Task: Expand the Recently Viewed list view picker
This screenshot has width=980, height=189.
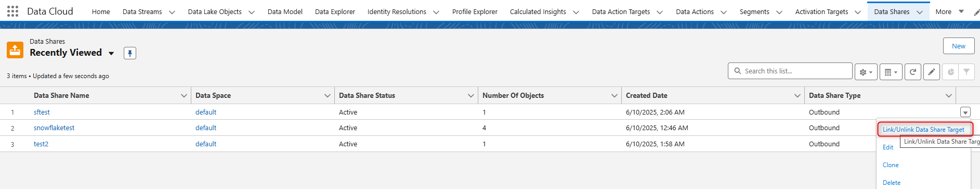Action: 111,53
